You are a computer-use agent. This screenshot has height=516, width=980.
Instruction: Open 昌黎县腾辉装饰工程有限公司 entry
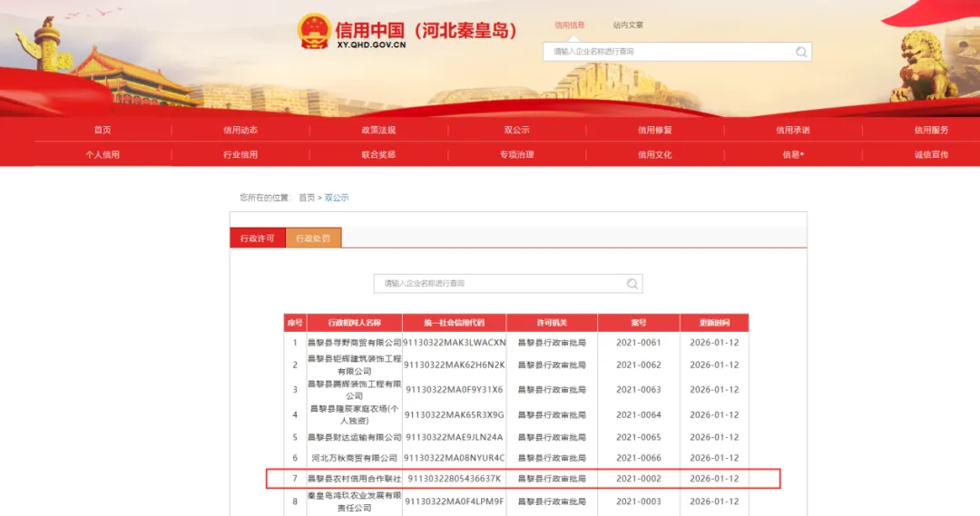click(x=355, y=390)
